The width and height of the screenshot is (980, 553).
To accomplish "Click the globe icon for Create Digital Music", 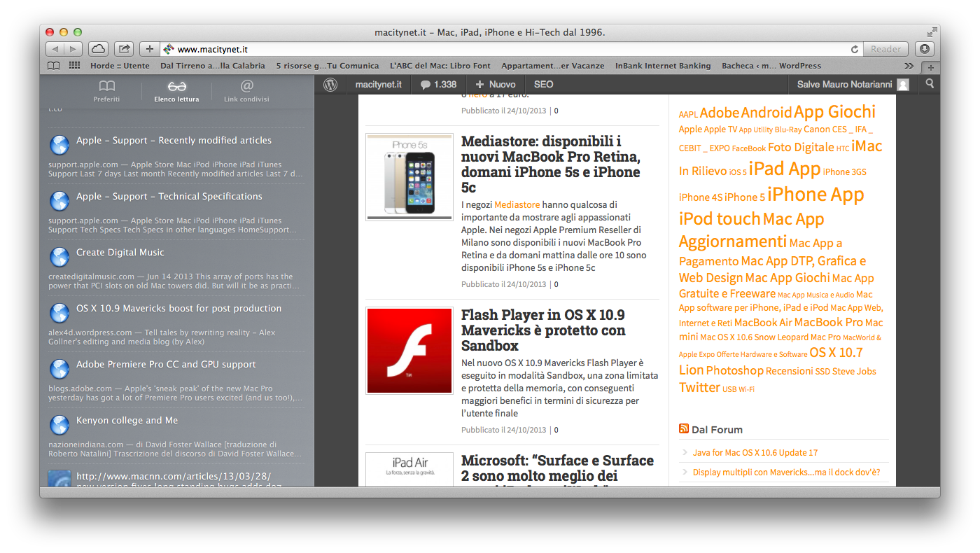I will [59, 257].
